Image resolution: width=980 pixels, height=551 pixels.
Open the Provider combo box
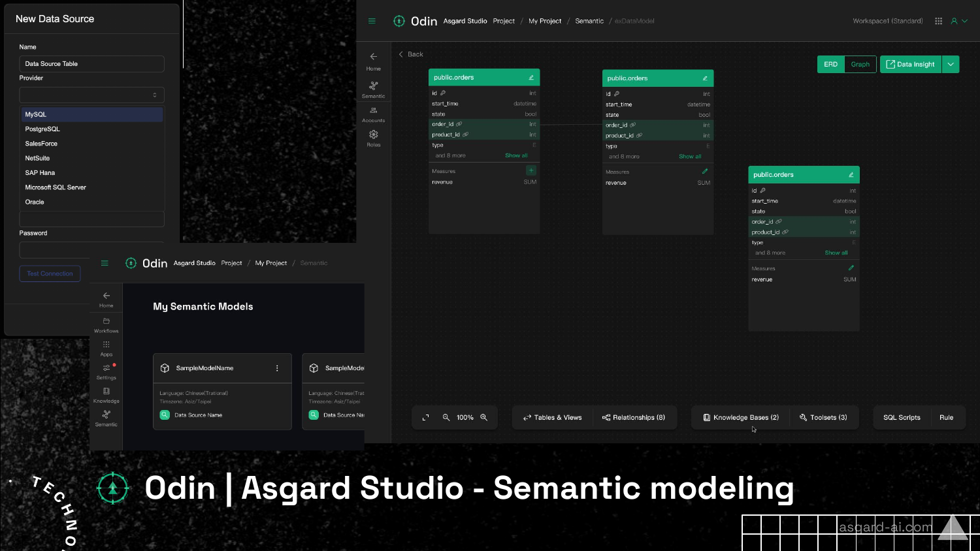91,95
